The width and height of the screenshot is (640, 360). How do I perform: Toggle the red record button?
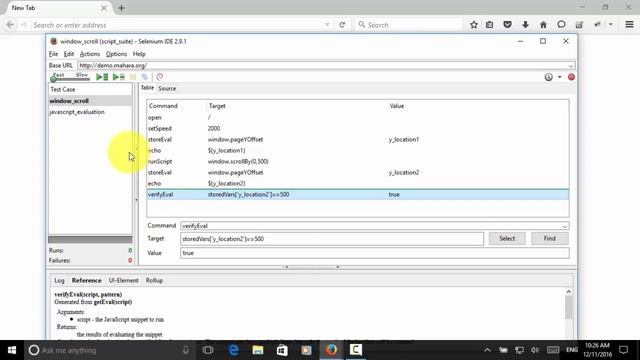571,77
